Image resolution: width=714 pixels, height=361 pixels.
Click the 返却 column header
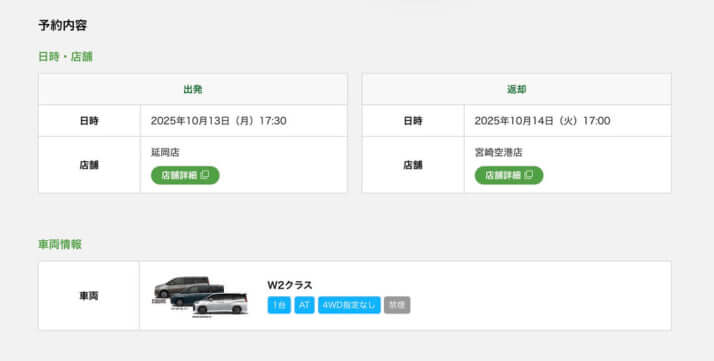tap(516, 89)
